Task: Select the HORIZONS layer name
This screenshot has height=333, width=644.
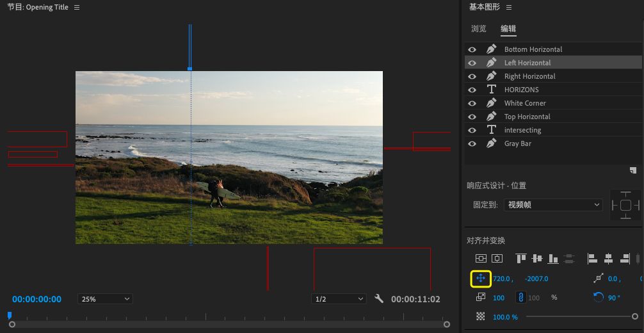Action: pyautogui.click(x=522, y=90)
